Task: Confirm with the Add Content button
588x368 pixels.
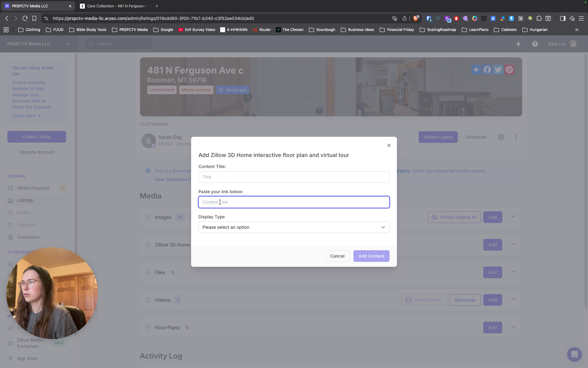Action: 371,256
